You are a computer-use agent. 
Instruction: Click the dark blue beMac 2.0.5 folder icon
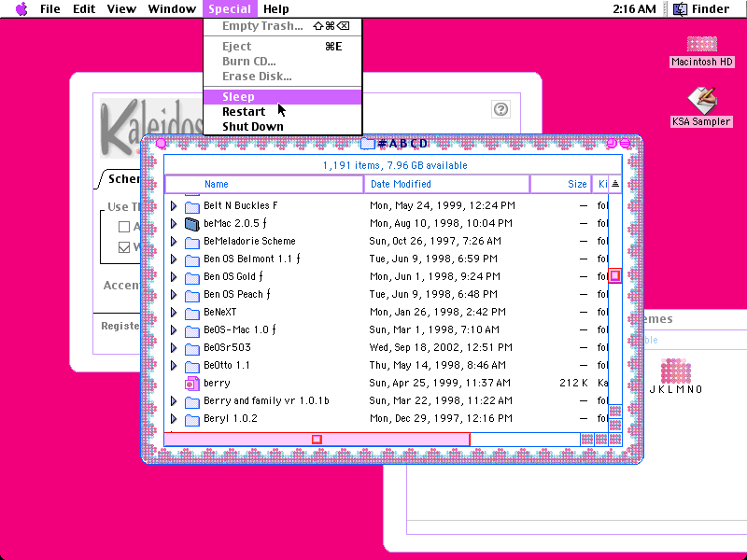click(x=192, y=224)
